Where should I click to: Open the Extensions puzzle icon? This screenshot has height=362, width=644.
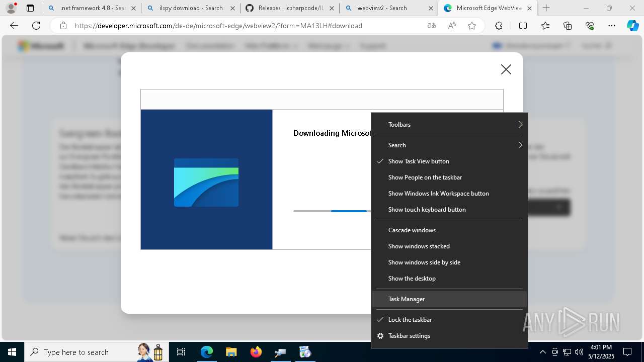[499, 26]
